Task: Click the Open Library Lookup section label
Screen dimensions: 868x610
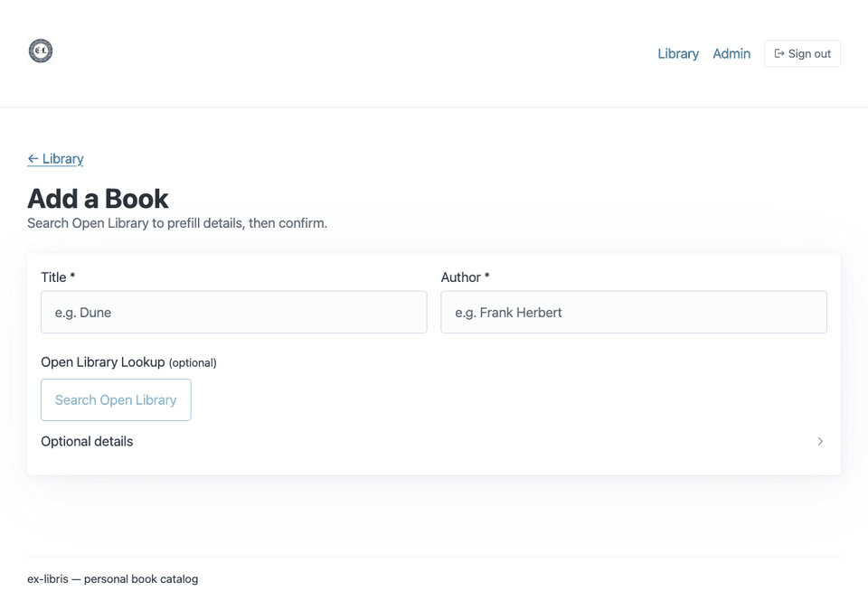Action: pos(102,361)
